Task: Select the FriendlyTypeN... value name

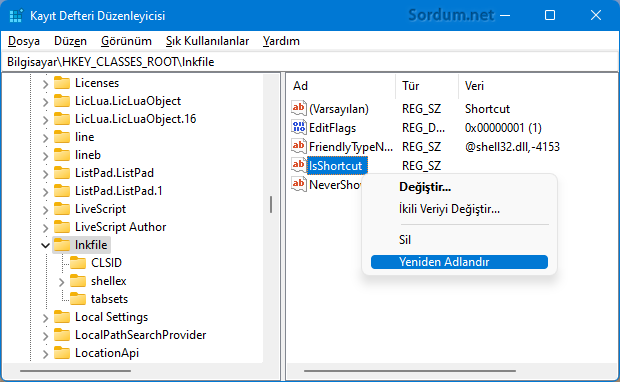Action: pos(351,147)
